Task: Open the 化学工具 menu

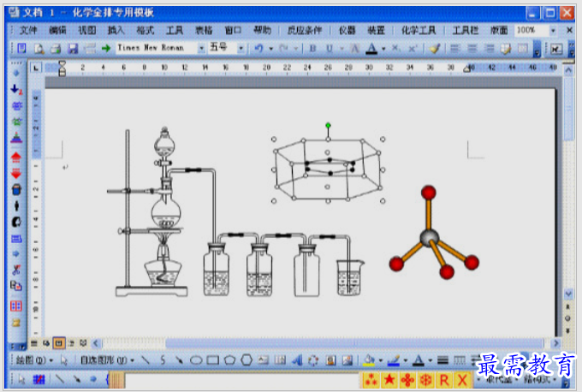Action: pos(419,31)
